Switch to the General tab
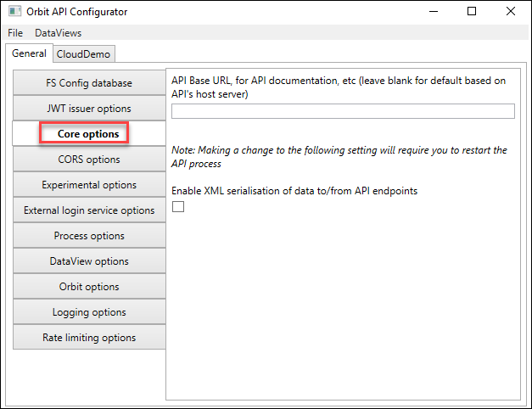Image resolution: width=532 pixels, height=409 pixels. click(29, 53)
